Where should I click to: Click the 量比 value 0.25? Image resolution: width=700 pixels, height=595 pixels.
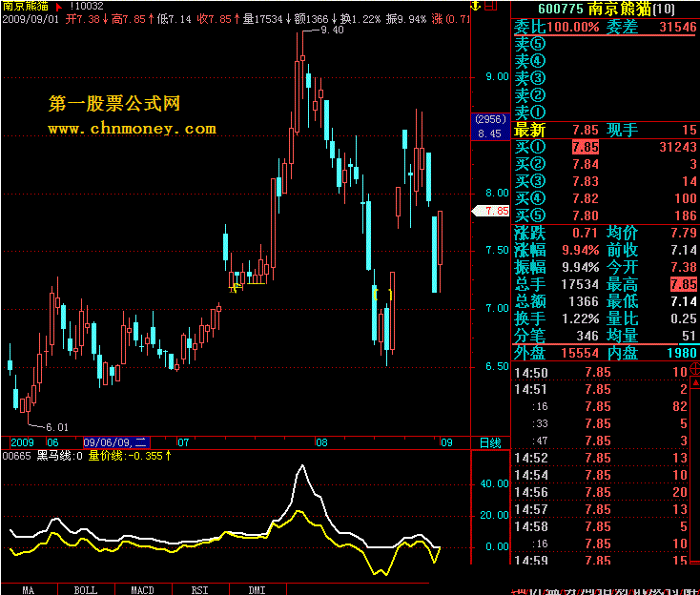[x=684, y=318]
